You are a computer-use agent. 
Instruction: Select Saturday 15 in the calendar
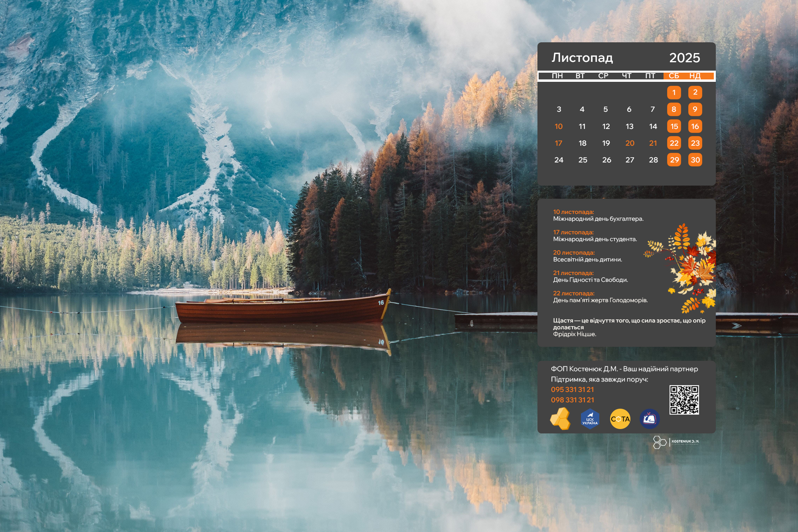(674, 127)
